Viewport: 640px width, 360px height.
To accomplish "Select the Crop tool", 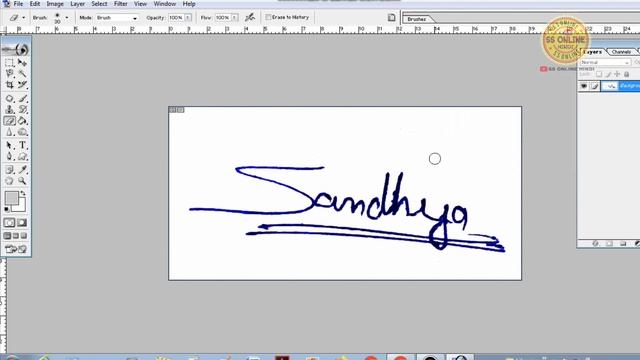I will coord(9,85).
